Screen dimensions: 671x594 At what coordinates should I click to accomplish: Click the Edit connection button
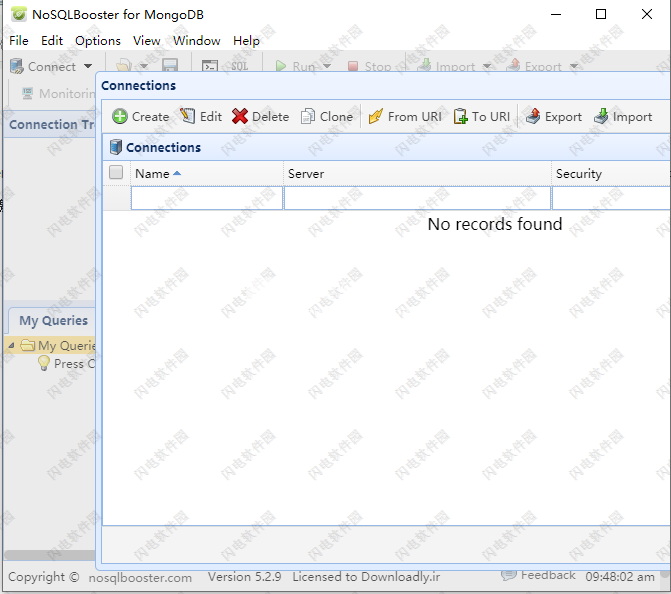[201, 116]
